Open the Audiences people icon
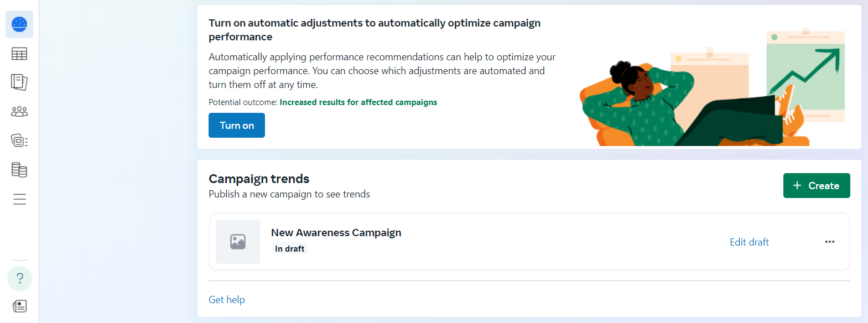Viewport: 868px width, 323px height. point(19,112)
